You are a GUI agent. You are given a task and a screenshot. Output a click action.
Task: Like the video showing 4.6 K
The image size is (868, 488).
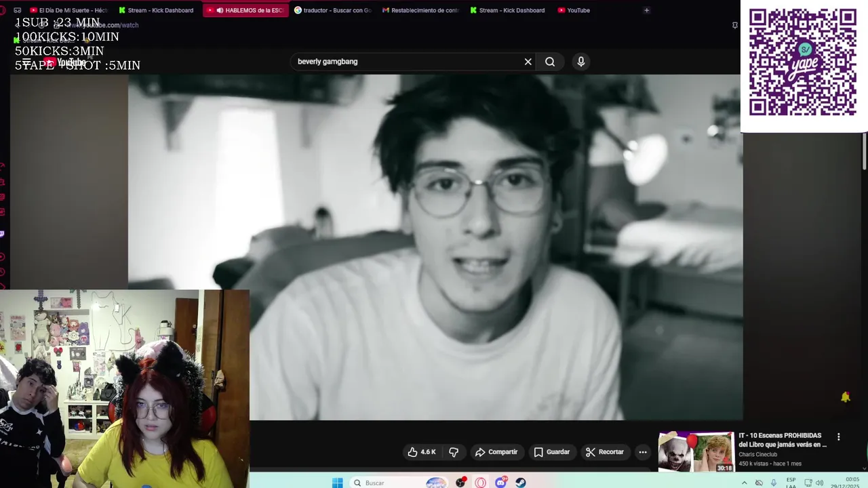[x=422, y=452]
